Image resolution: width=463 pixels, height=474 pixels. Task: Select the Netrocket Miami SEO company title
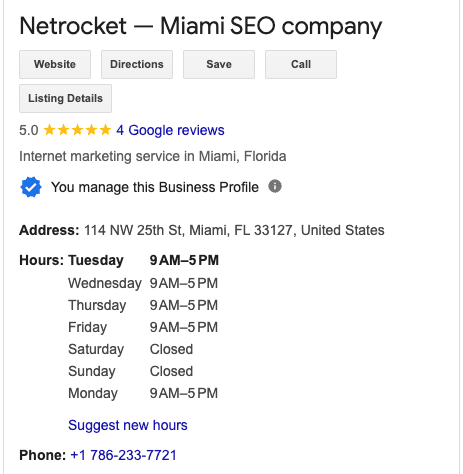[201, 26]
